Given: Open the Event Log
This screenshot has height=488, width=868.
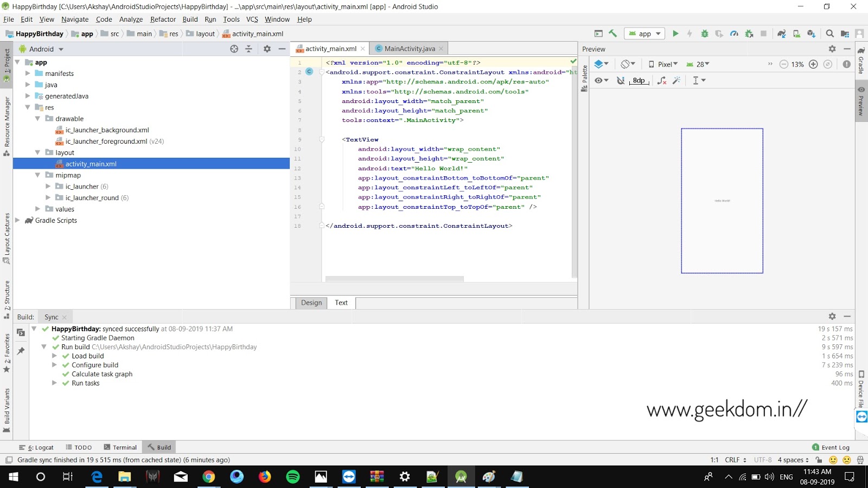Looking at the screenshot, I should (x=831, y=447).
